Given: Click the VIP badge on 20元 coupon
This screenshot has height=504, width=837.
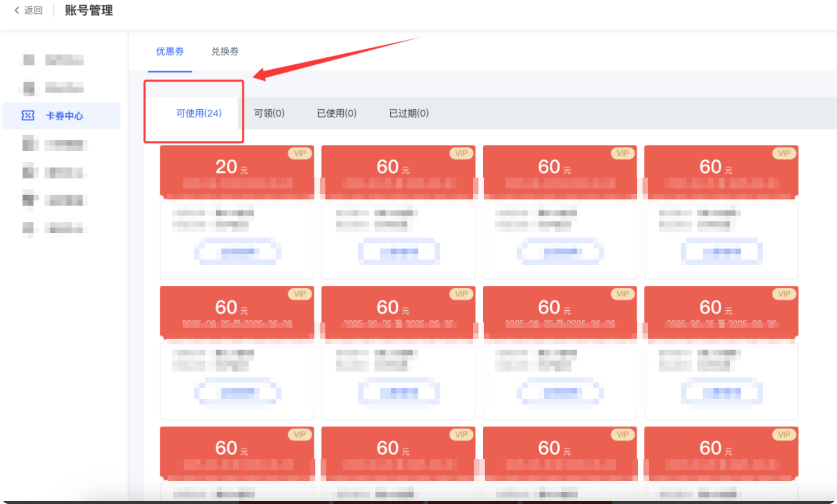Looking at the screenshot, I should click(x=300, y=154).
